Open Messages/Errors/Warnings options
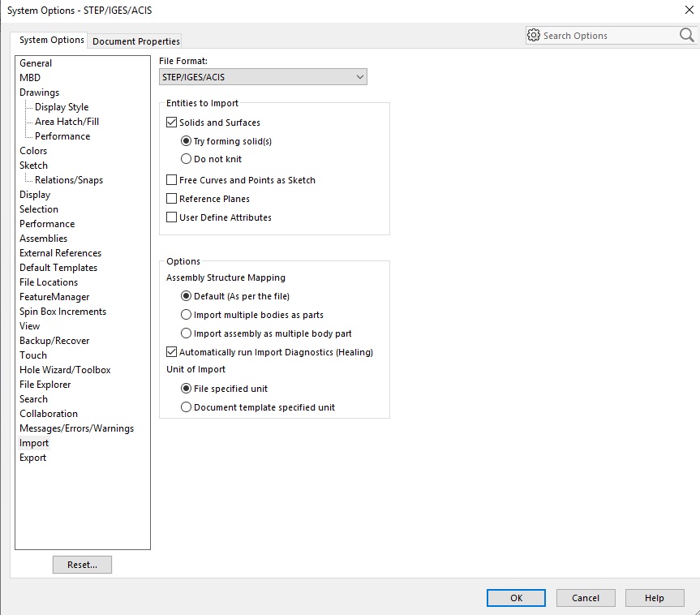The height and width of the screenshot is (615, 700). coord(77,428)
